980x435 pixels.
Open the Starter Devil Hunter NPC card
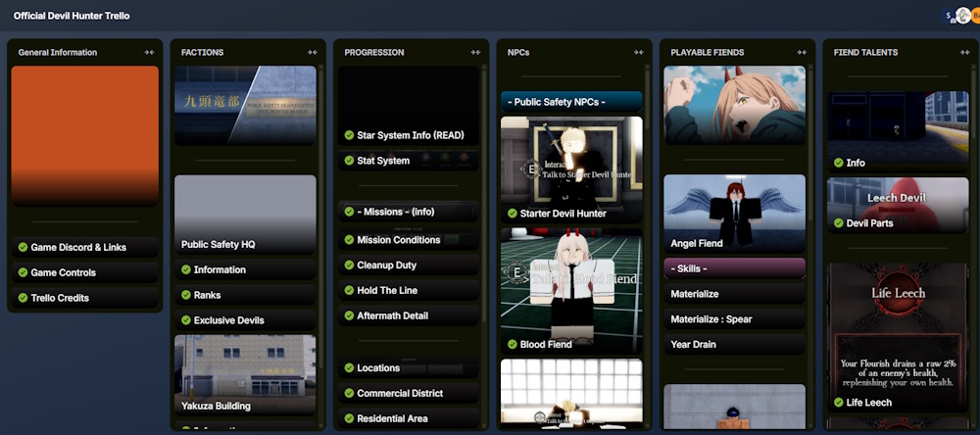tap(571, 169)
